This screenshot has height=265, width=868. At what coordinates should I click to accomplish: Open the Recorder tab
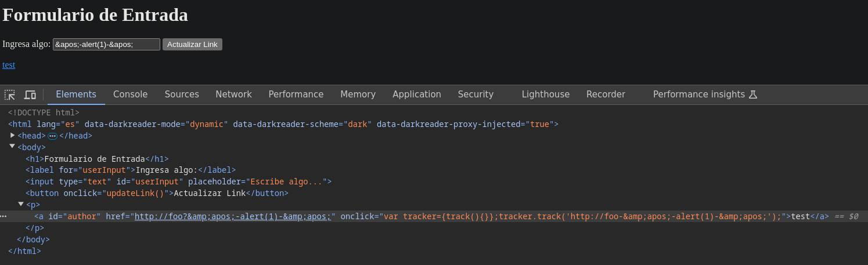(x=606, y=95)
